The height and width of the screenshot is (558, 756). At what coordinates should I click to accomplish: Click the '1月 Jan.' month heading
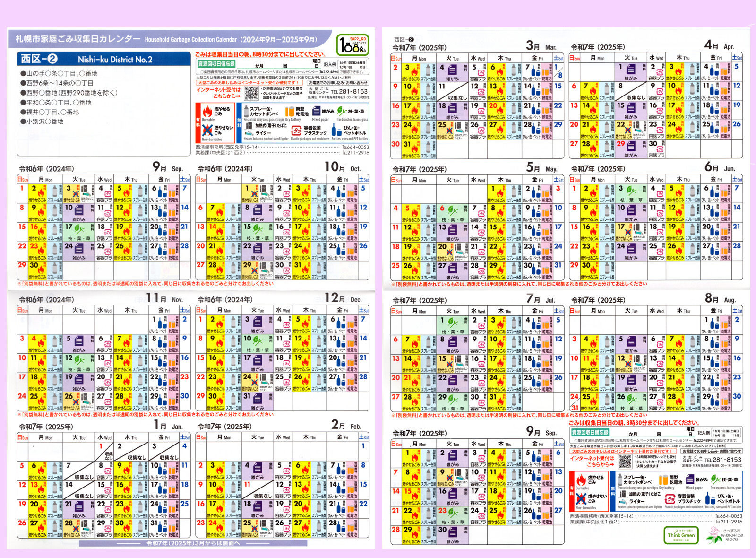click(x=168, y=425)
